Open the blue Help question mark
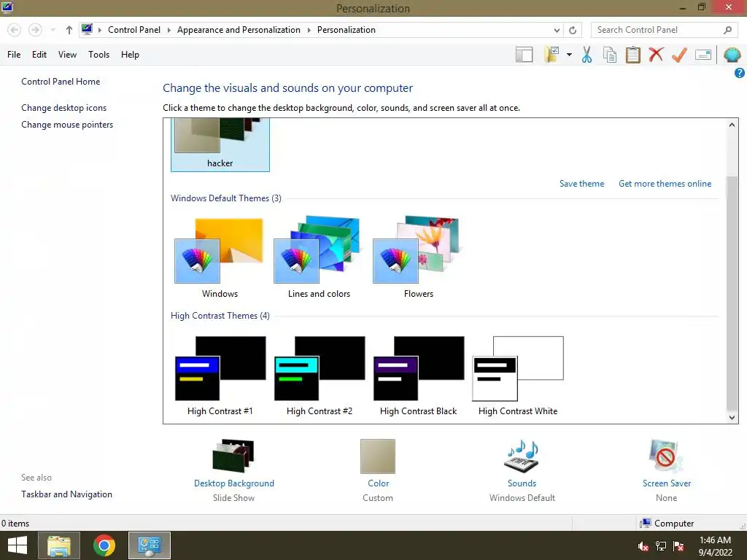 (x=740, y=73)
